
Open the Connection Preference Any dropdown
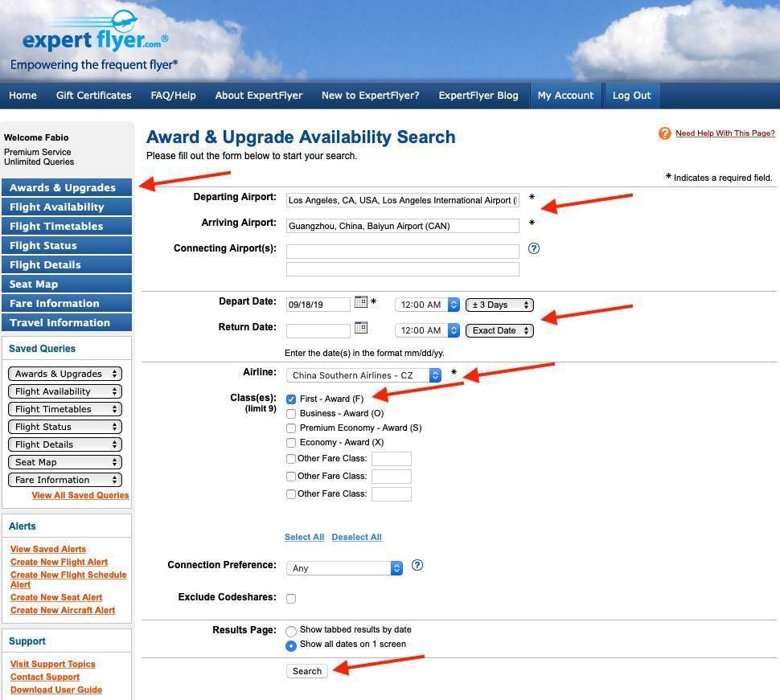[344, 568]
